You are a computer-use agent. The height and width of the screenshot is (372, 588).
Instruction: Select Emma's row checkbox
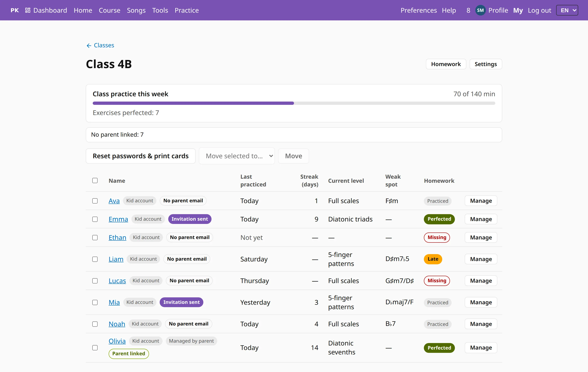pos(95,219)
